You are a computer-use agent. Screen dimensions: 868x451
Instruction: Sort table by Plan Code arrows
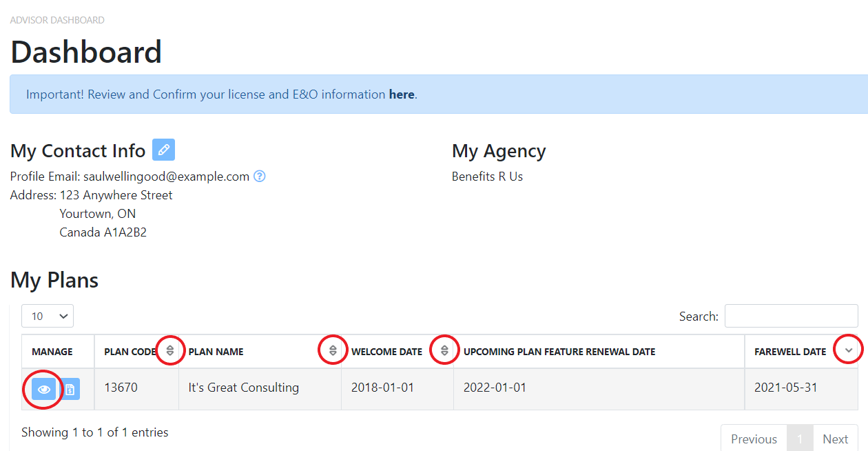pyautogui.click(x=170, y=350)
